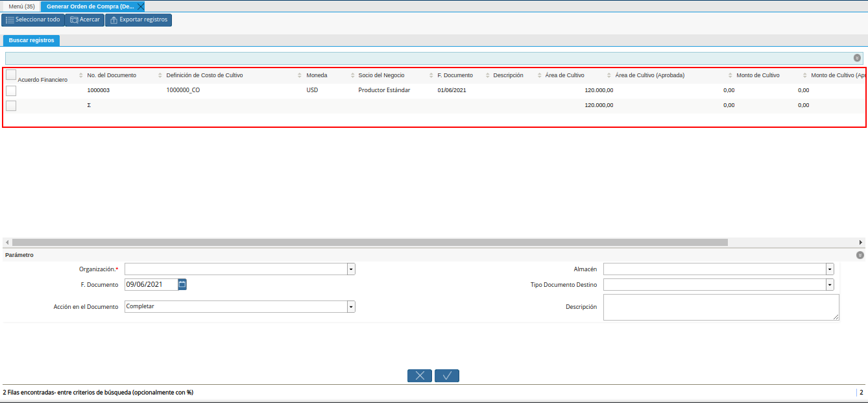The image size is (868, 403).
Task: Collapse the Parámetro section
Action: (860, 255)
